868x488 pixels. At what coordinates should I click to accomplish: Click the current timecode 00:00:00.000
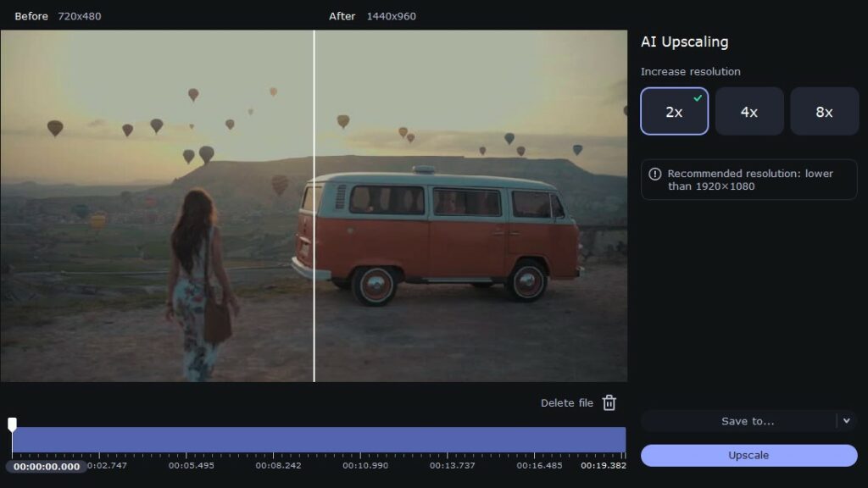point(47,467)
